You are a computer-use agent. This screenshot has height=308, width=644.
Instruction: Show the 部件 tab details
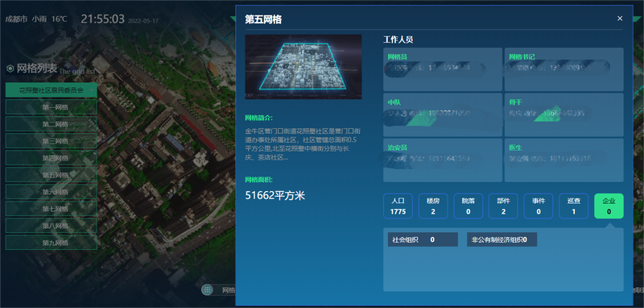(503, 206)
